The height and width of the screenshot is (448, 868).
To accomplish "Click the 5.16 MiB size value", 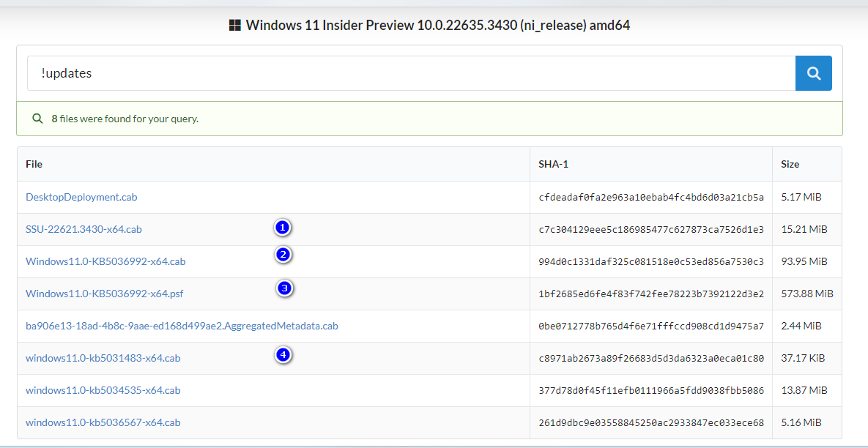I will 801,422.
